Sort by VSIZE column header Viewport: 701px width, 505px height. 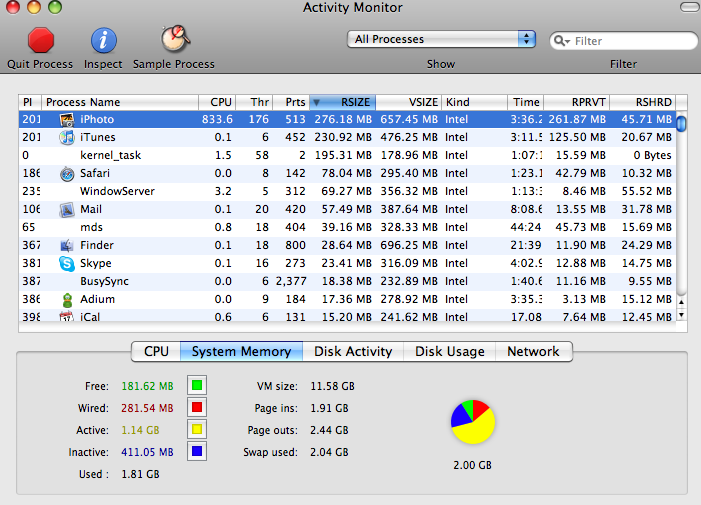tap(409, 102)
